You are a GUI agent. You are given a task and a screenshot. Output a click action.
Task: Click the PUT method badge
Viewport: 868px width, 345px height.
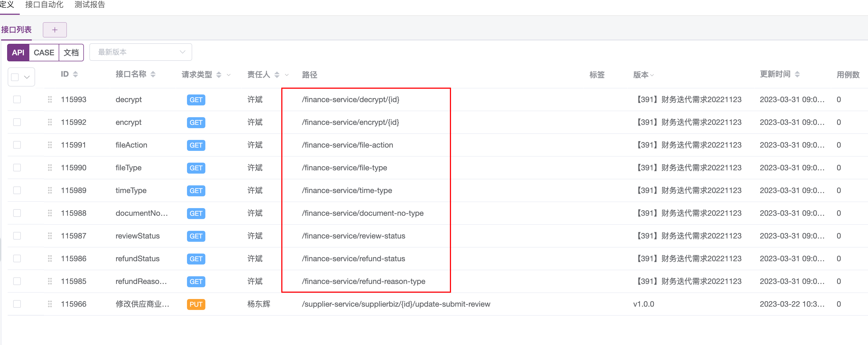tap(196, 304)
